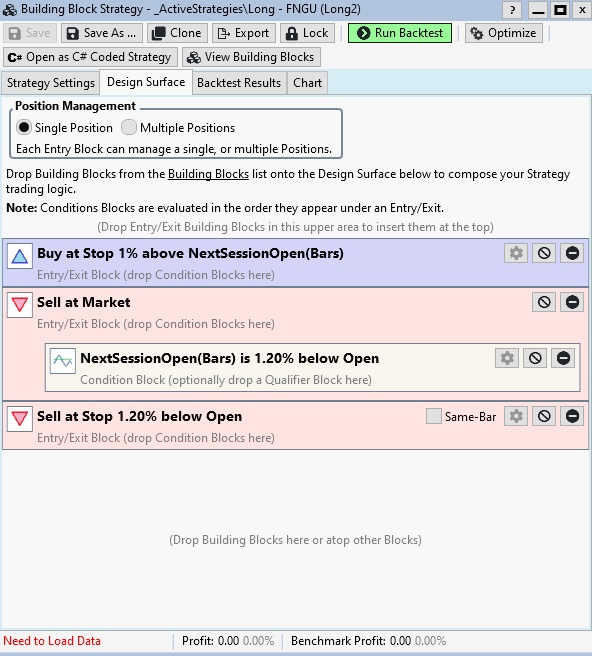Screen dimensions: 592x656
Task: Switch to the Backtest Results tab
Action: [239, 83]
